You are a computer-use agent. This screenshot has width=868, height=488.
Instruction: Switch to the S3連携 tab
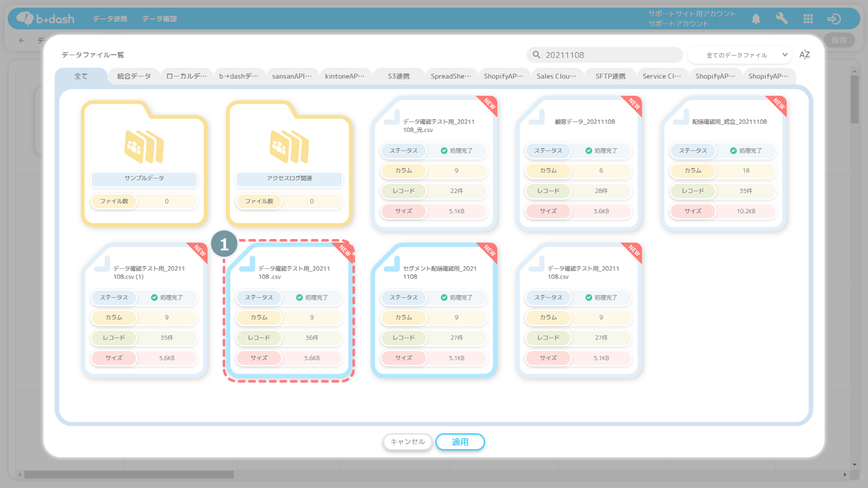(398, 76)
